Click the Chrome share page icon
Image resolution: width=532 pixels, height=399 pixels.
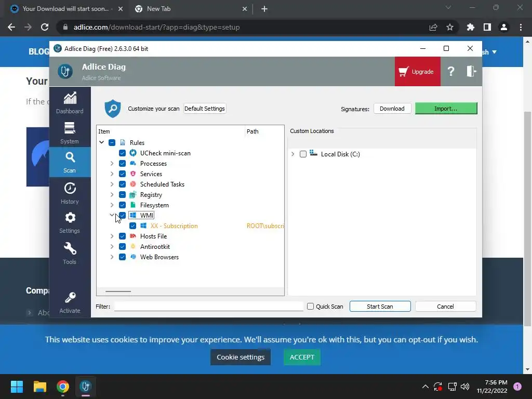(433, 27)
